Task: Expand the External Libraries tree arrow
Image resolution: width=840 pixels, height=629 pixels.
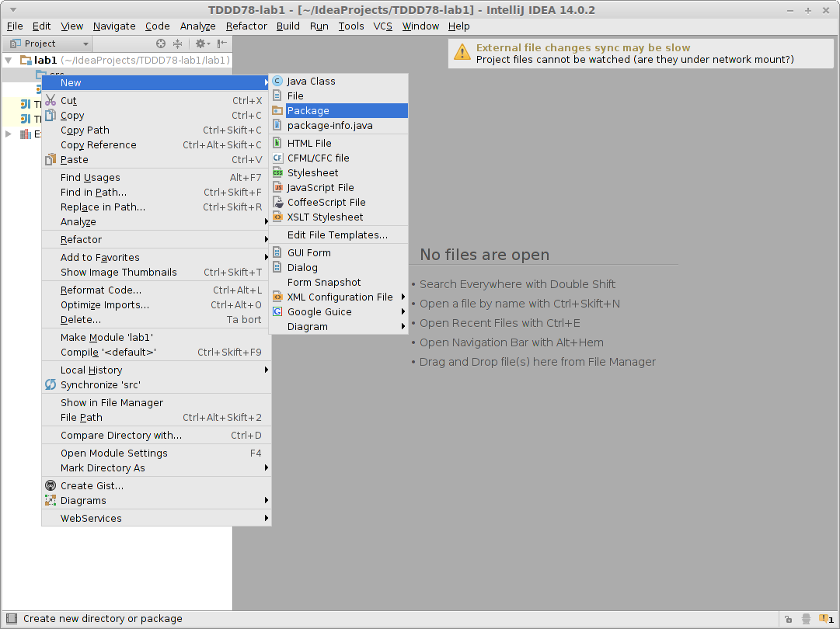Action: tap(9, 134)
